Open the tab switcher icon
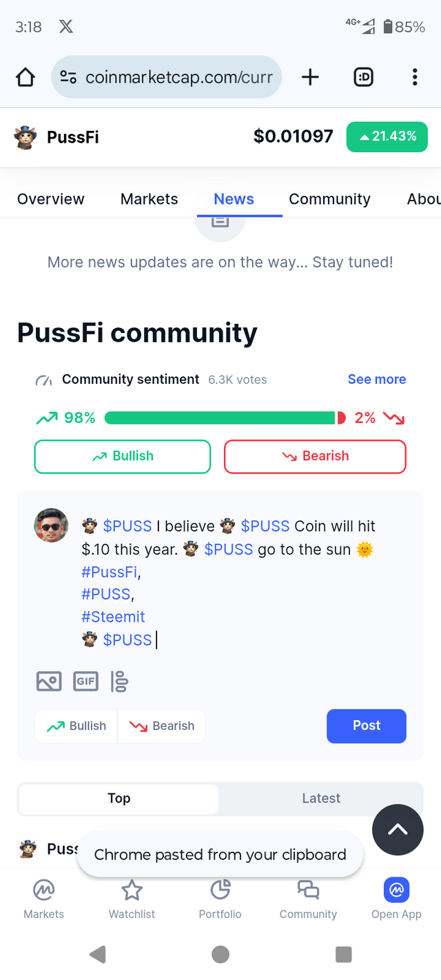 (363, 77)
